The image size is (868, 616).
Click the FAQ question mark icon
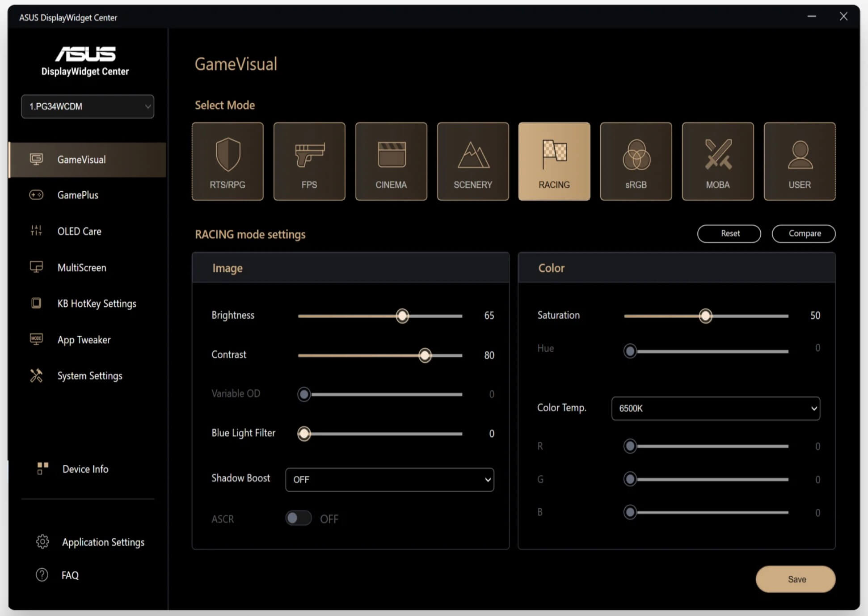click(42, 575)
